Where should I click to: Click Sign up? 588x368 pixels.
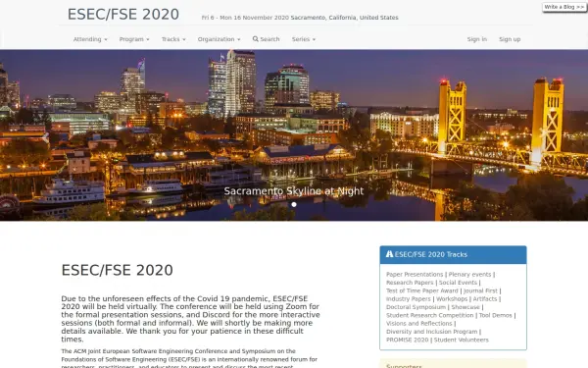[x=510, y=39]
